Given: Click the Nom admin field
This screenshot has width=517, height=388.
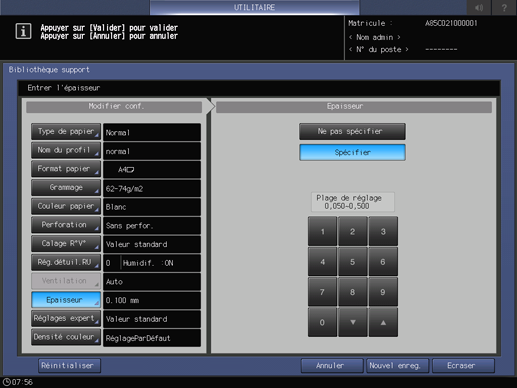Looking at the screenshot, I should point(374,37).
